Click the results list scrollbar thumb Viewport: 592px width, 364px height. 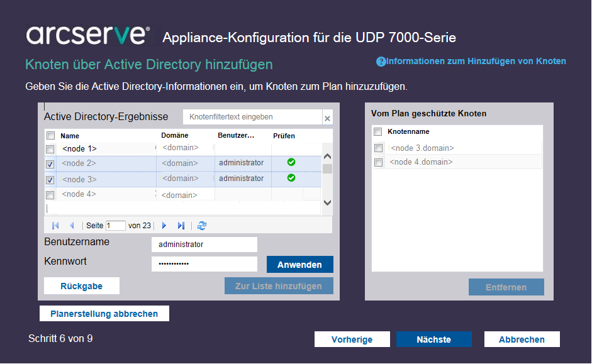(x=327, y=169)
